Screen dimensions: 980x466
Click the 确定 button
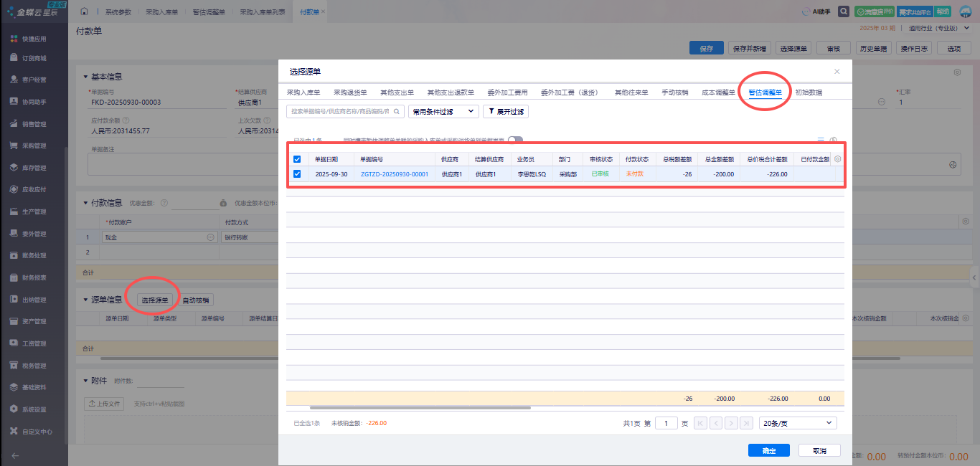coord(768,450)
